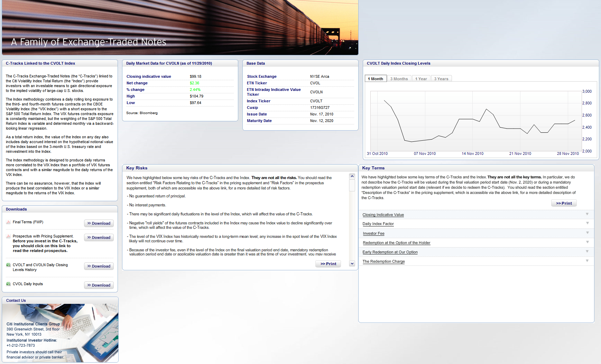601x364 pixels.
Task: Switch chart to the 3 Months tab
Action: point(399,79)
